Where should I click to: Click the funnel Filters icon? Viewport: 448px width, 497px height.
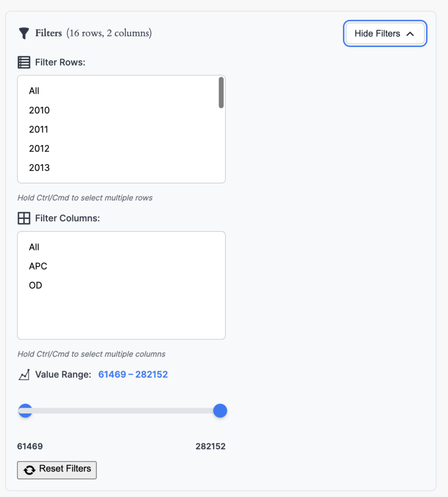click(x=24, y=33)
